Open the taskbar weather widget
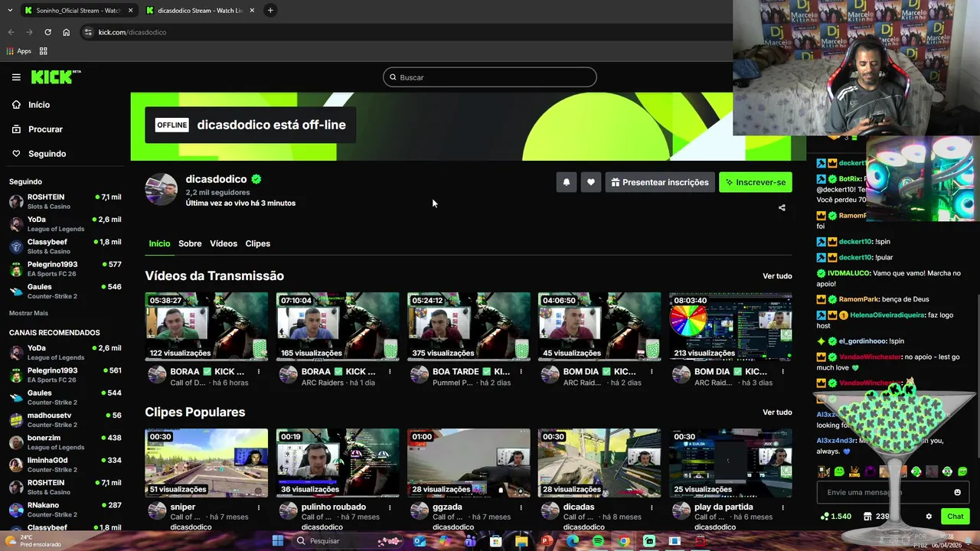The width and height of the screenshot is (980, 551). pyautogui.click(x=32, y=541)
